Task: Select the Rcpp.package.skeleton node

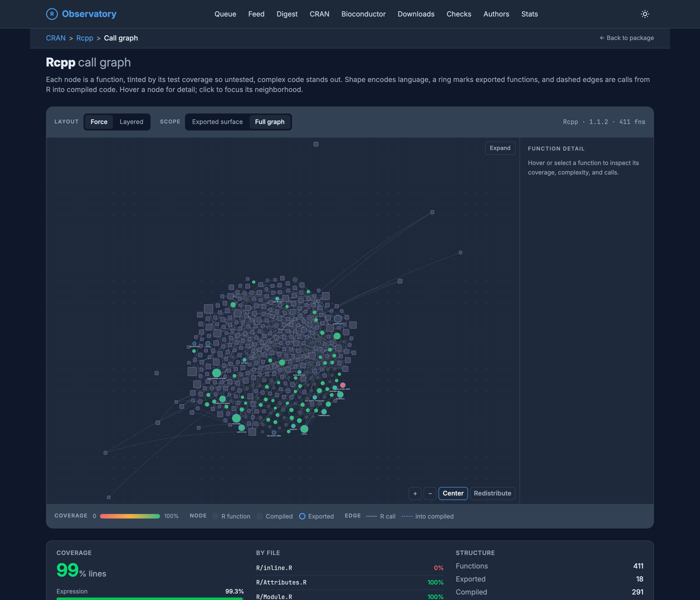Action: [x=216, y=373]
